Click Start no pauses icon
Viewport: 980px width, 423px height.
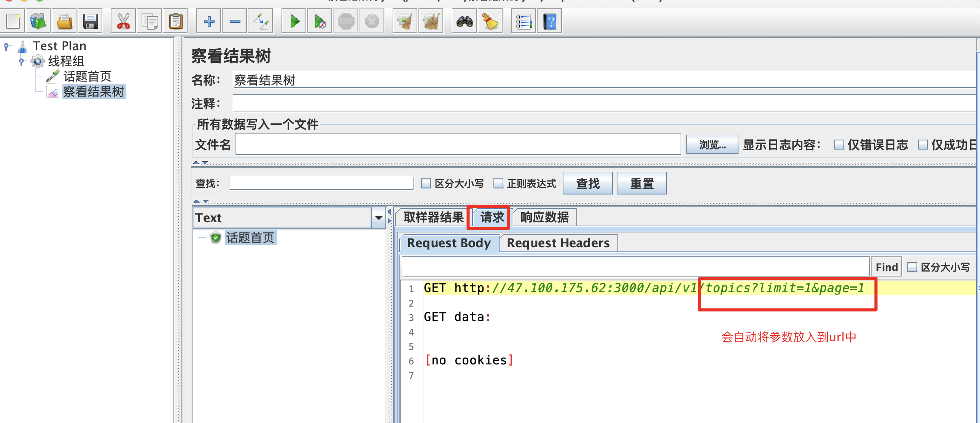tap(320, 22)
